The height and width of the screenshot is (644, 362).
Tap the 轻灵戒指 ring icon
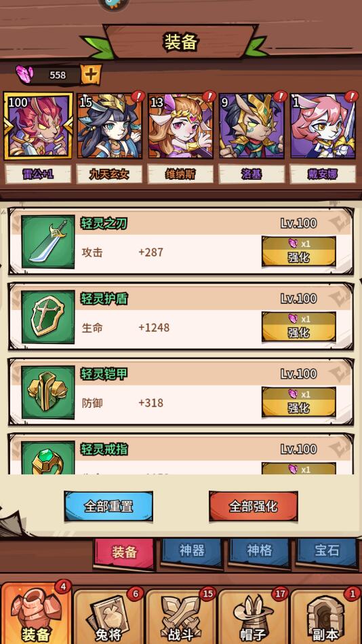pyautogui.click(x=48, y=458)
